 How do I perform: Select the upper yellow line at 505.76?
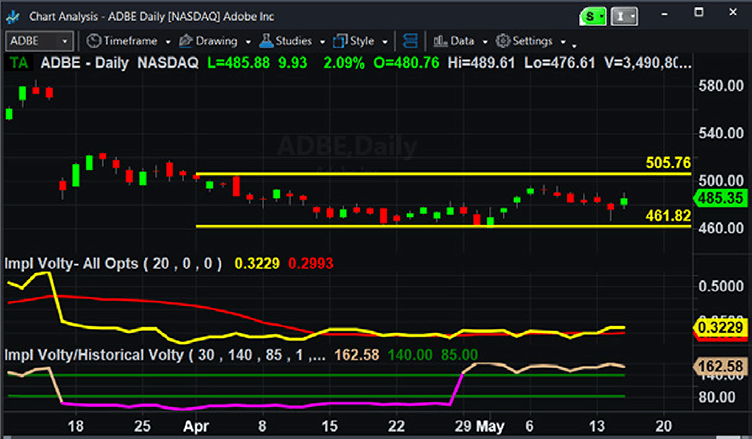pos(444,174)
